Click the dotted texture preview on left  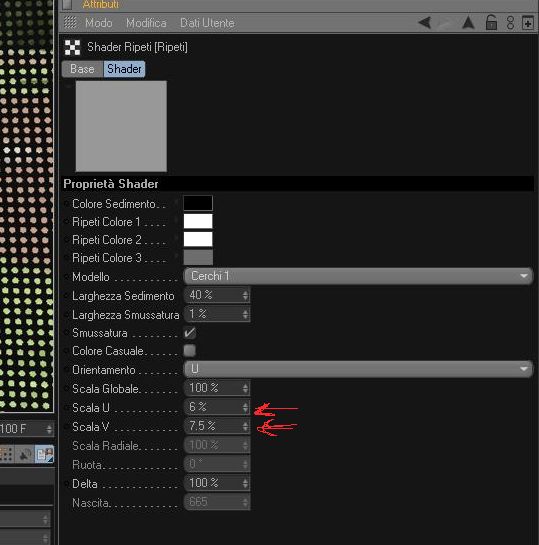point(26,206)
